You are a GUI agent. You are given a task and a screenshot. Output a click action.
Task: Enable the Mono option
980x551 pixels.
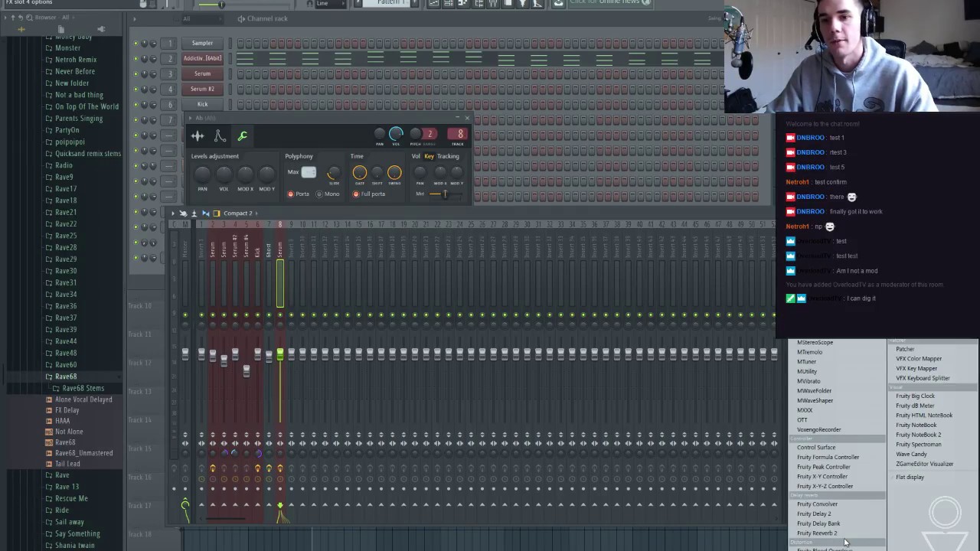(x=328, y=194)
